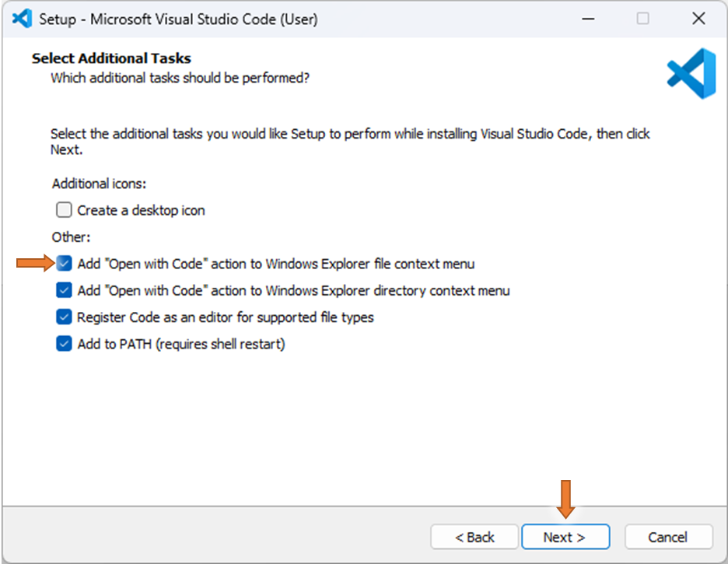
Task: Return to previous page with Back button
Action: click(x=474, y=537)
